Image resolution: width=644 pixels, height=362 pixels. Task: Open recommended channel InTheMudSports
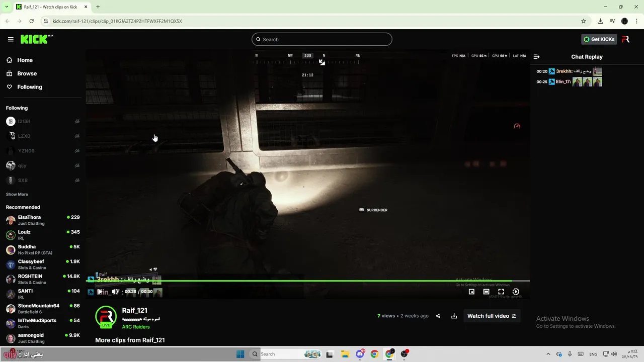pos(43,323)
